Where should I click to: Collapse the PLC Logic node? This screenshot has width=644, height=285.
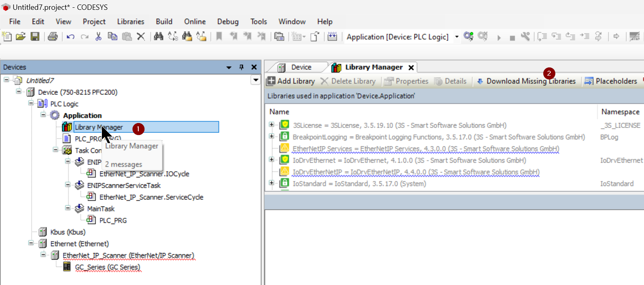tap(31, 103)
